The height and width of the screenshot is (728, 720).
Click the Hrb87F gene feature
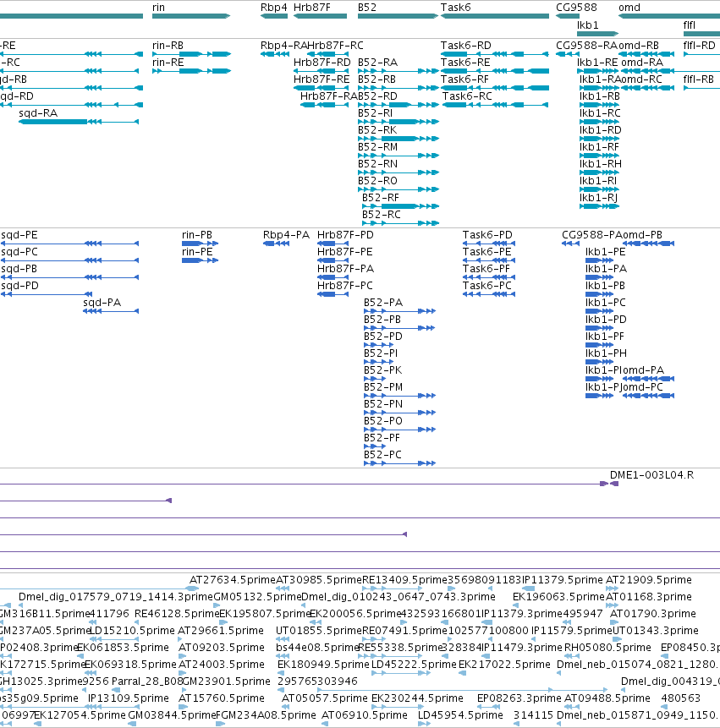click(320, 16)
